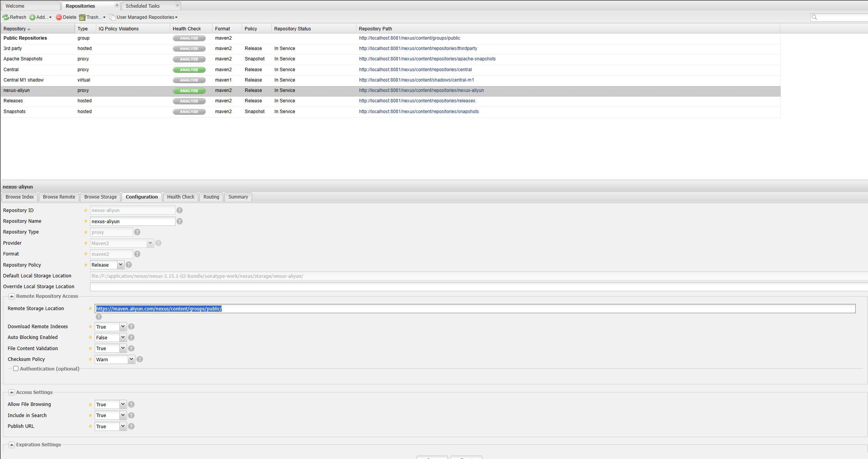Click the green Add repository icon
This screenshot has width=868, height=459.
(x=32, y=17)
